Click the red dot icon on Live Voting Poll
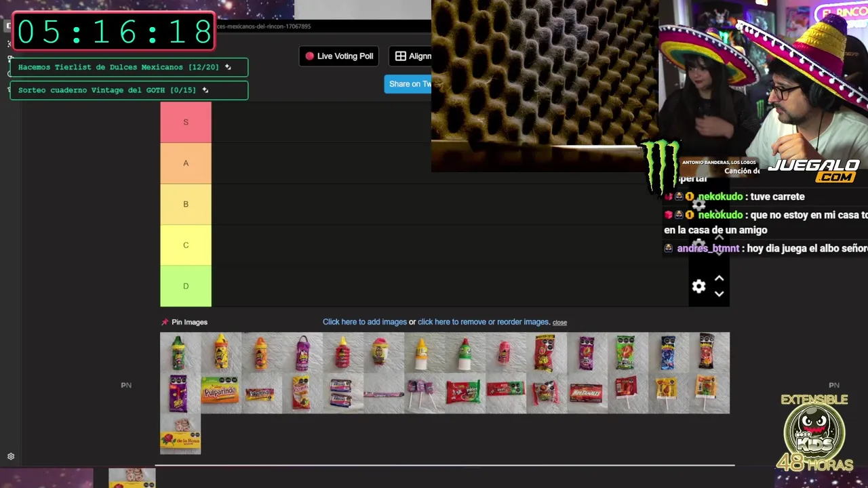868x488 pixels. tap(310, 56)
